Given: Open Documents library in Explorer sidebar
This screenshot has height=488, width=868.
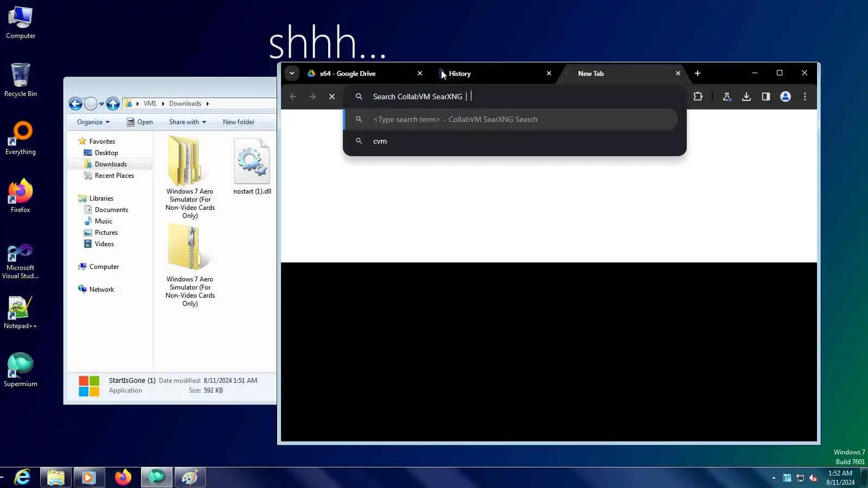Looking at the screenshot, I should click(x=111, y=210).
